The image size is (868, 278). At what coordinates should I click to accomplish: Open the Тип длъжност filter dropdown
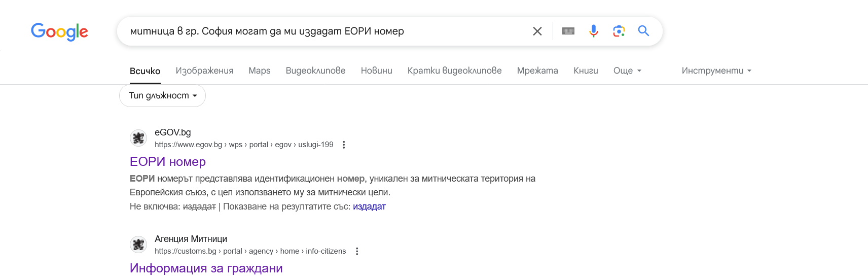(162, 95)
